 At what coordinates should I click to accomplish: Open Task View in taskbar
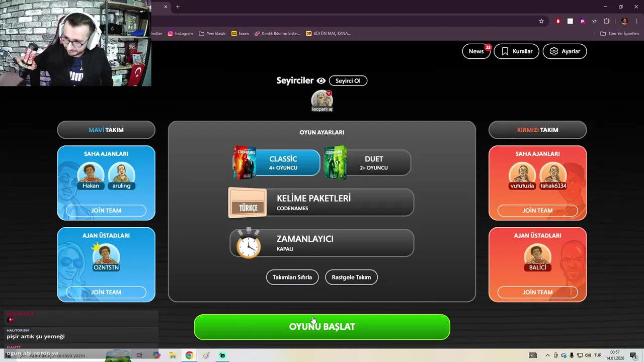[x=139, y=355]
